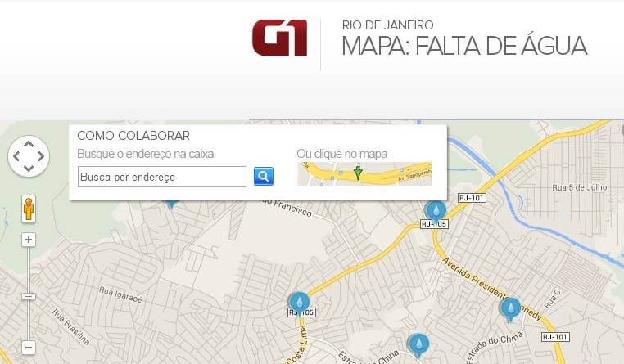Click the 'Ou clique no mapa' thumbnail

364,174
